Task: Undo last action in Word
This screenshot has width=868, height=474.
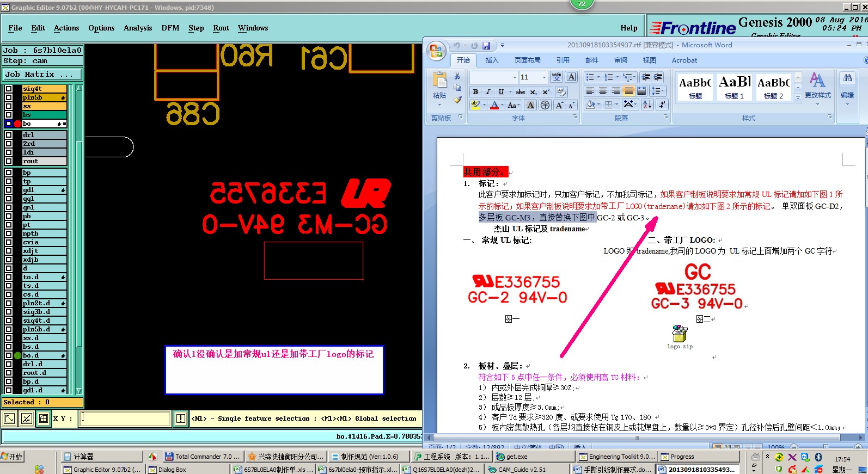Action: tap(457, 46)
